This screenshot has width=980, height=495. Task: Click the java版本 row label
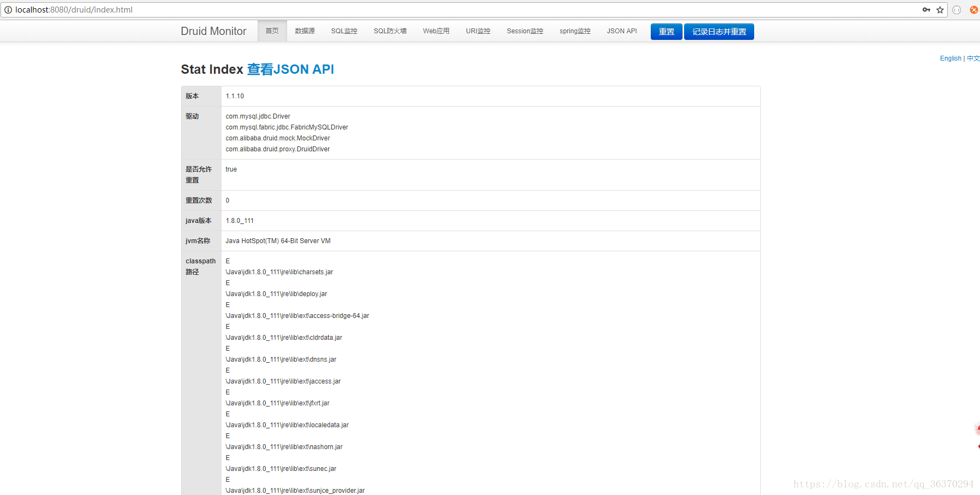point(198,221)
